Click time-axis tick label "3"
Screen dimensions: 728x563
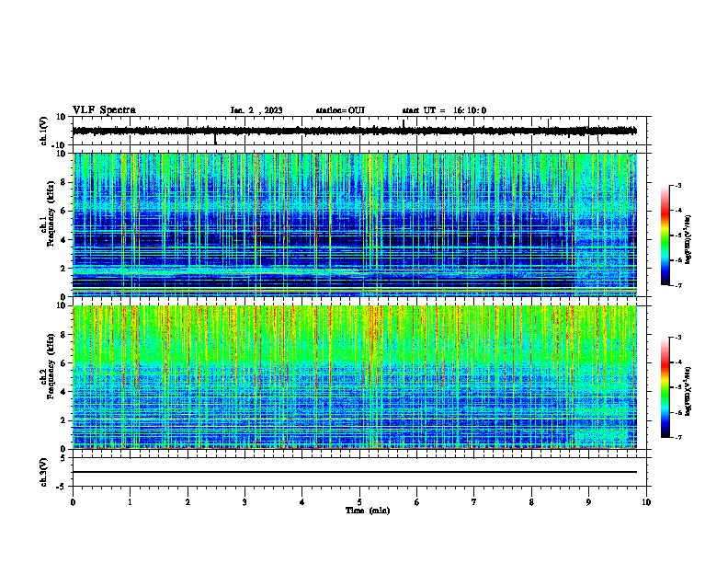[245, 502]
